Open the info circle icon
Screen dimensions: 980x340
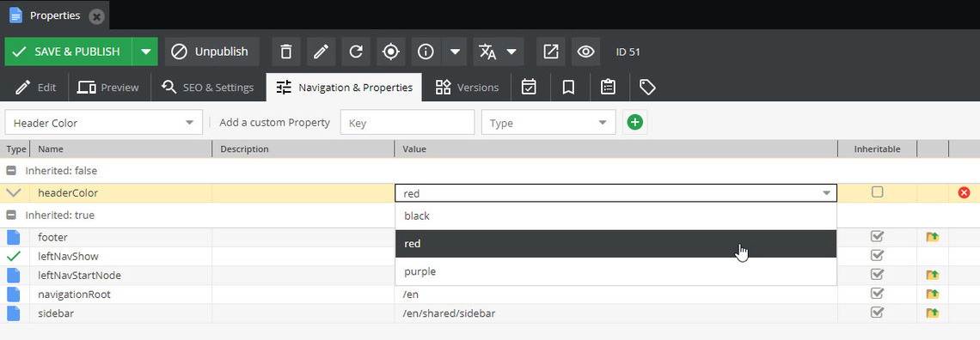426,52
